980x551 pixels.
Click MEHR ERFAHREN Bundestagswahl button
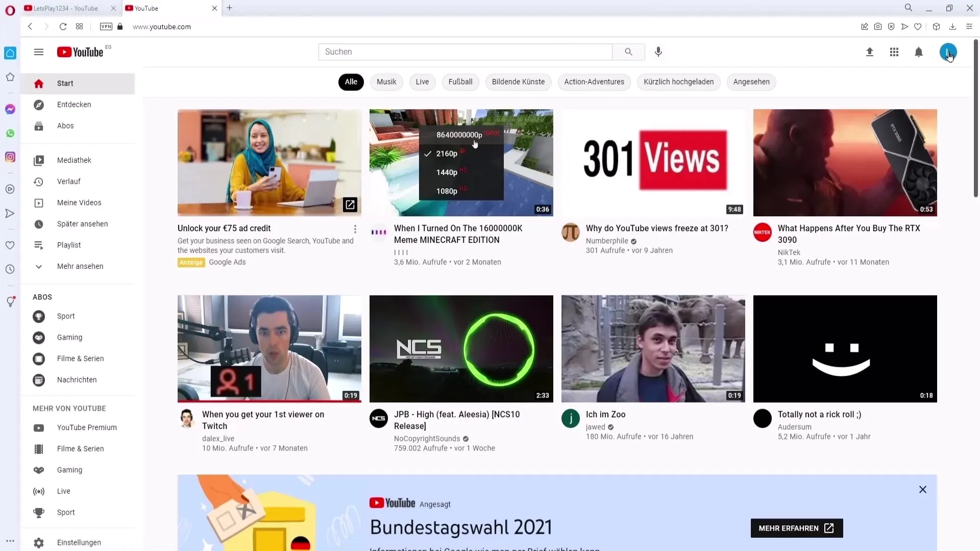tap(796, 528)
